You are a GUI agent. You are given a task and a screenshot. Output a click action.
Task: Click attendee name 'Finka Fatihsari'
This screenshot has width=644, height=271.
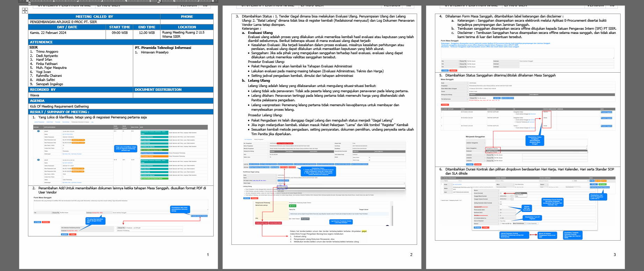(x=47, y=64)
